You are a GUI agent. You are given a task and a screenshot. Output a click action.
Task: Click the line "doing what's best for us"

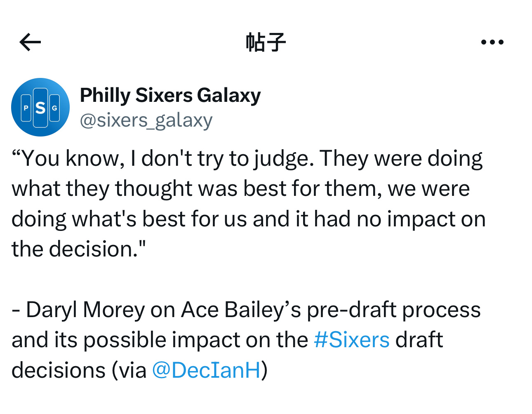tap(248, 219)
